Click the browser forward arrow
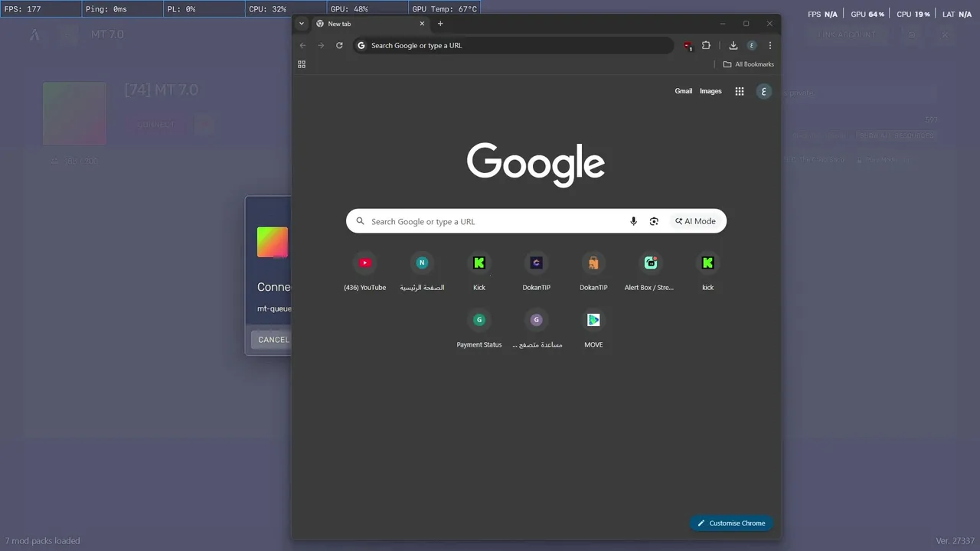 tap(321, 45)
